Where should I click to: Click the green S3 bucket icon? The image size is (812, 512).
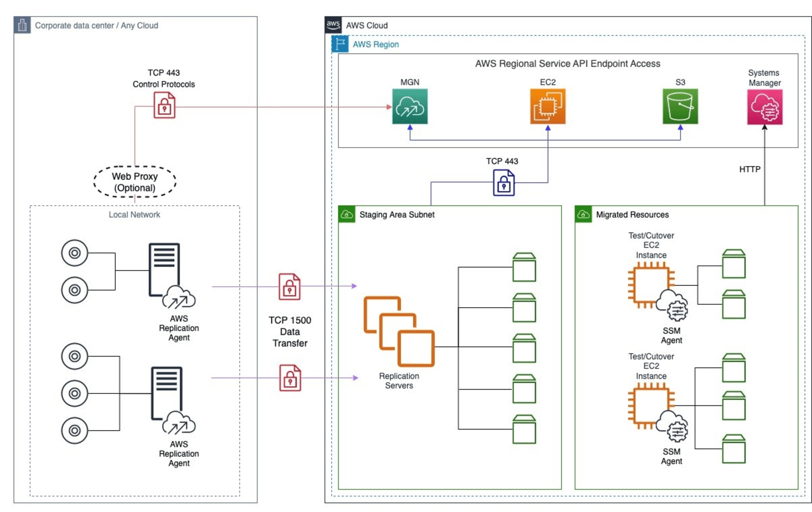click(680, 106)
